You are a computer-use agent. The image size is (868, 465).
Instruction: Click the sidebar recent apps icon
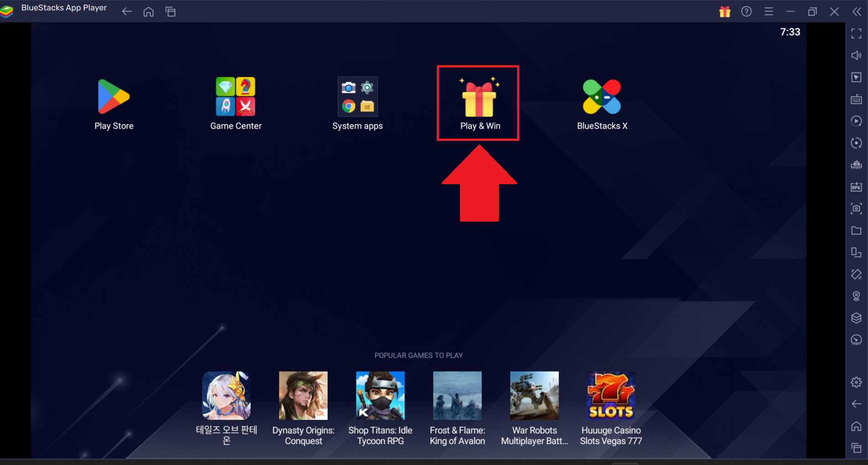point(856,448)
